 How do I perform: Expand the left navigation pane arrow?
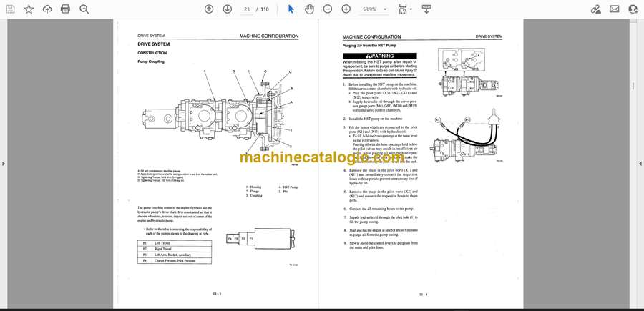4,164
